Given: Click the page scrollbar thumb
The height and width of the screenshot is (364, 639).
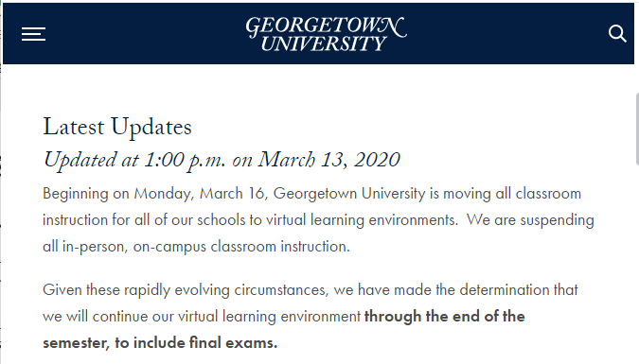Looking at the screenshot, I should coord(637,129).
